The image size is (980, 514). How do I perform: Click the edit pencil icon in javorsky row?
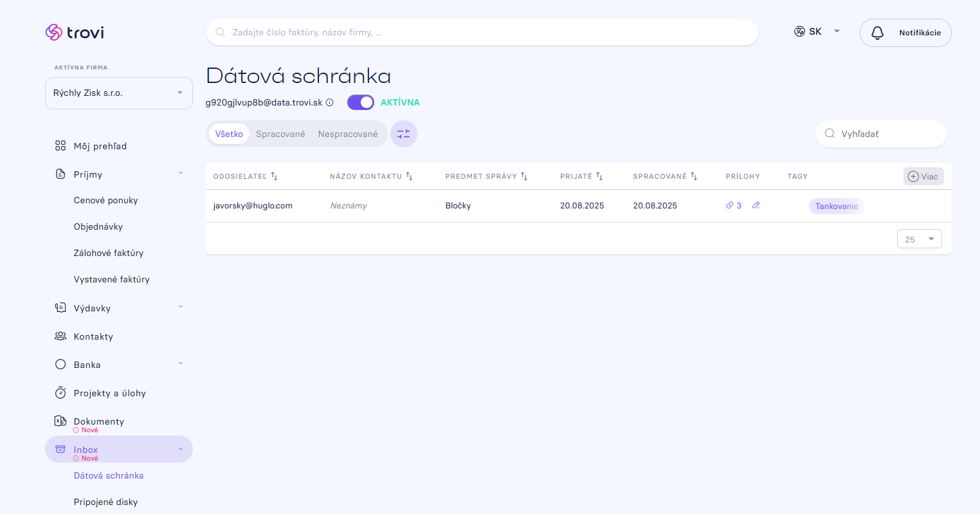coord(756,206)
